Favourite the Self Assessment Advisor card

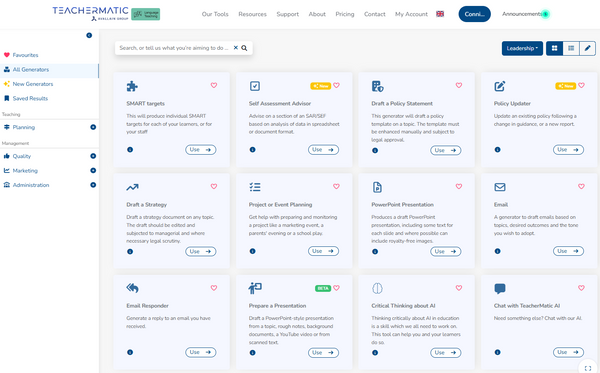[x=336, y=85]
